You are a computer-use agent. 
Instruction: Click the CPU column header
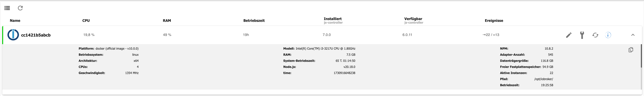point(86,21)
